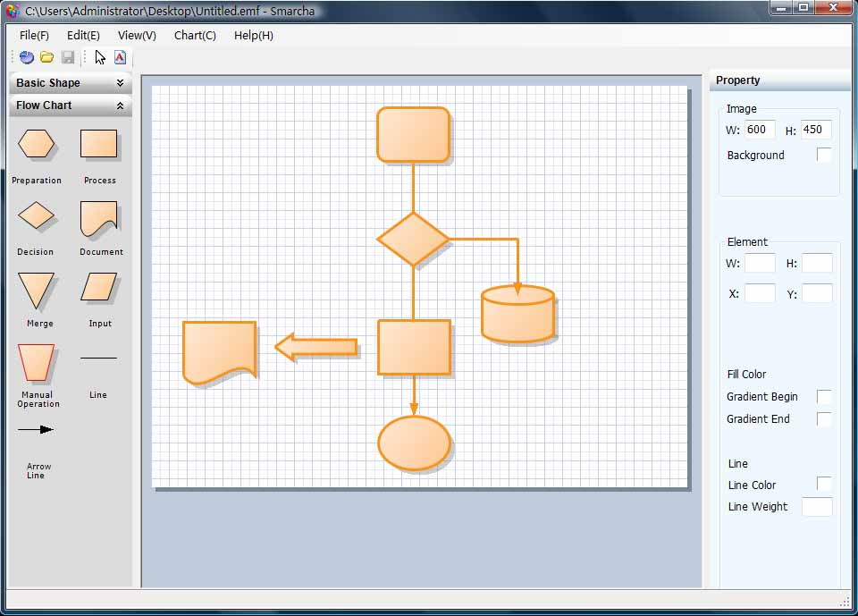Pick the Line shape in palette
This screenshot has width=858, height=616.
(98, 359)
